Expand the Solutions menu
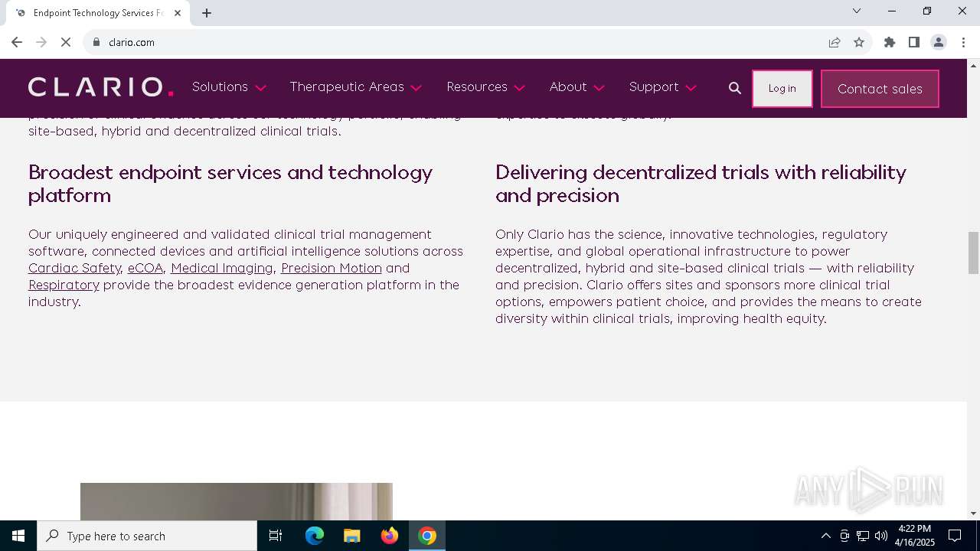Image resolution: width=980 pixels, height=551 pixels. (x=229, y=87)
